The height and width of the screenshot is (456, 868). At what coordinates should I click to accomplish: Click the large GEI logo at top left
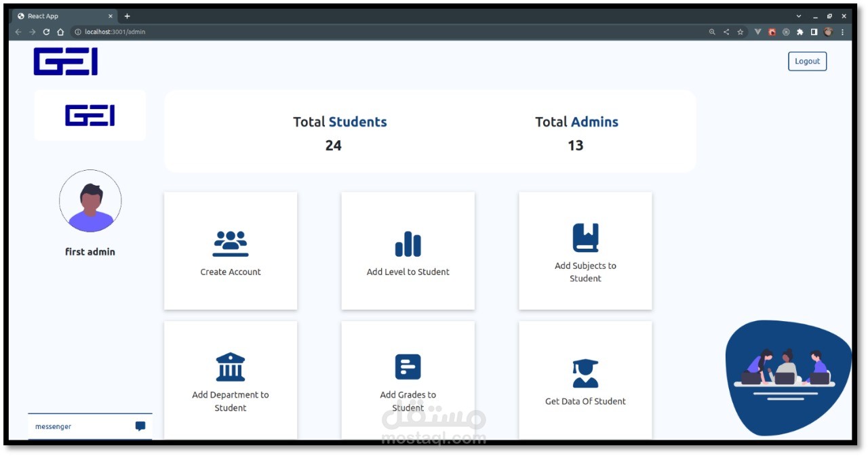click(66, 61)
